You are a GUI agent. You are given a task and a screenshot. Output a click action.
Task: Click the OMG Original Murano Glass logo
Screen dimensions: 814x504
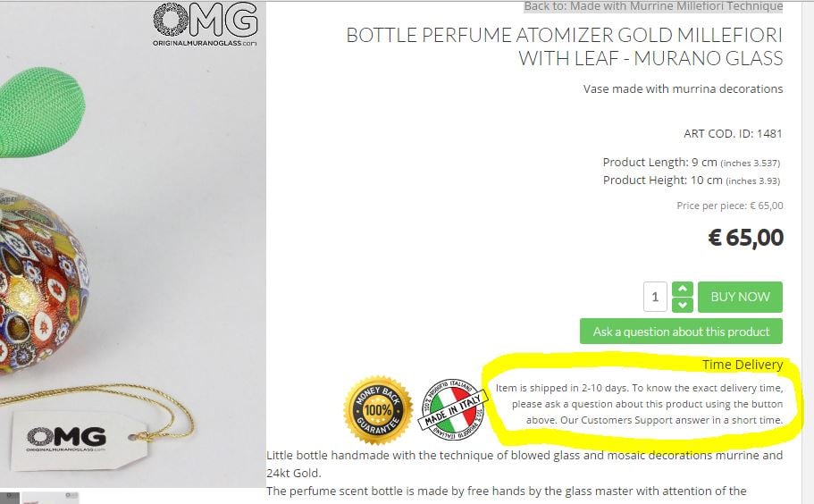(x=206, y=24)
